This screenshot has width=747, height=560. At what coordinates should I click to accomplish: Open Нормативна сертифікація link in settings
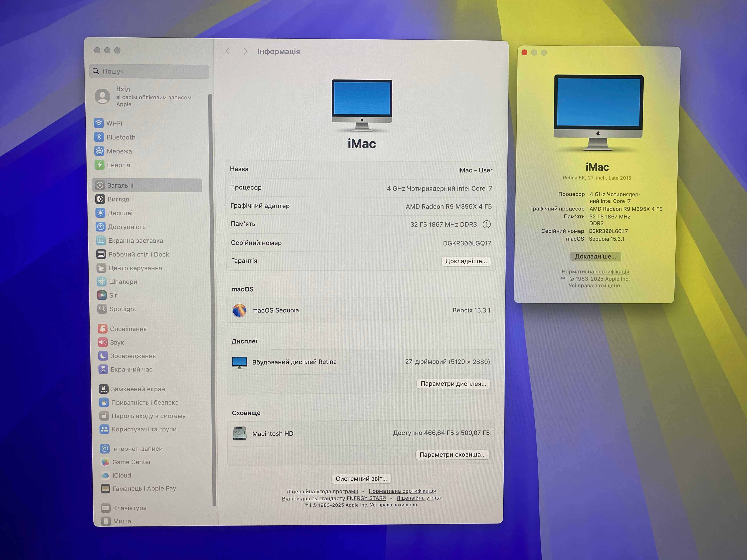click(402, 491)
